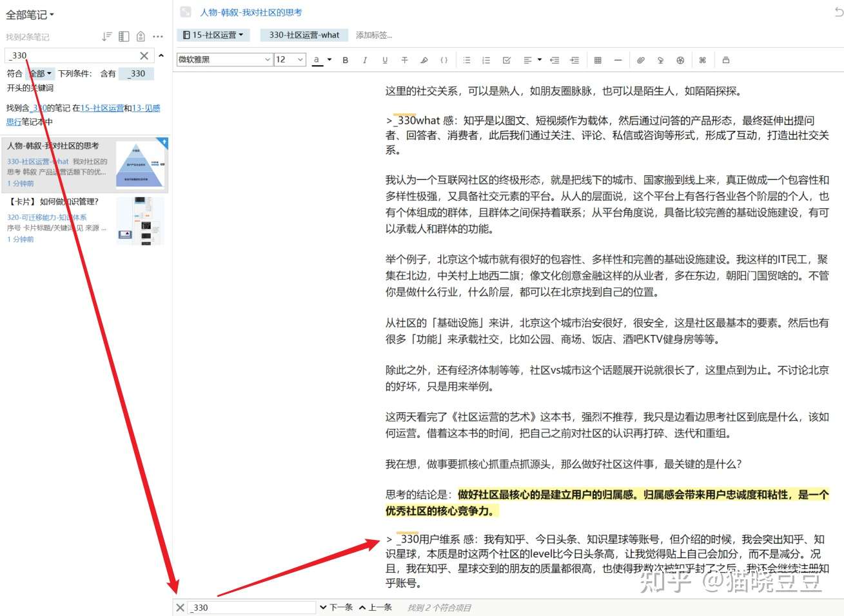Open the font size 12 dropdown

pos(290,59)
